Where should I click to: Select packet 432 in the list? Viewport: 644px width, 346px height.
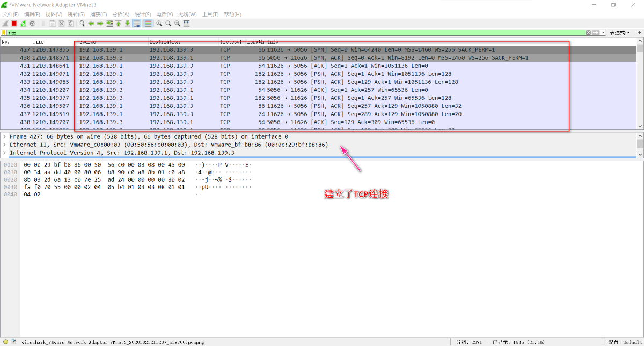[318, 74]
